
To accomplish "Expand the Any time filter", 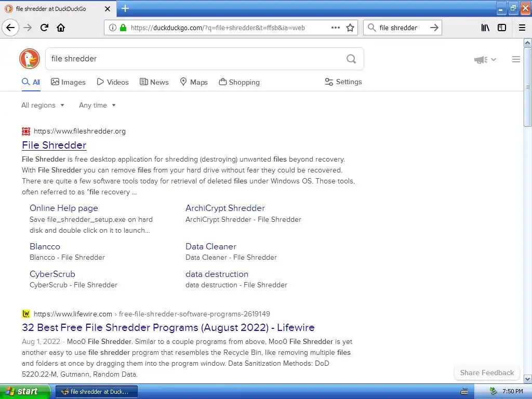I will pyautogui.click(x=97, y=105).
